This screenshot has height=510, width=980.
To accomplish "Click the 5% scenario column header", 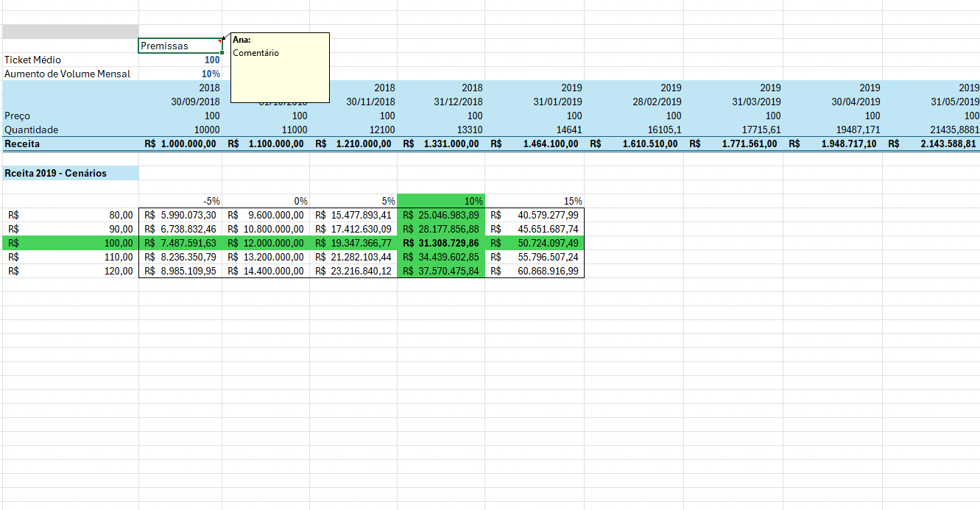I will point(353,200).
